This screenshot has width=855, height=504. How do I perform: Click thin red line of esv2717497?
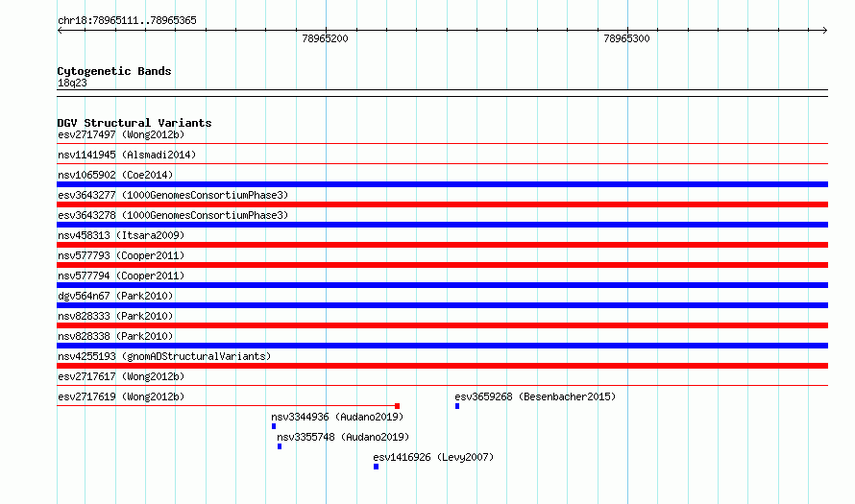(x=442, y=144)
